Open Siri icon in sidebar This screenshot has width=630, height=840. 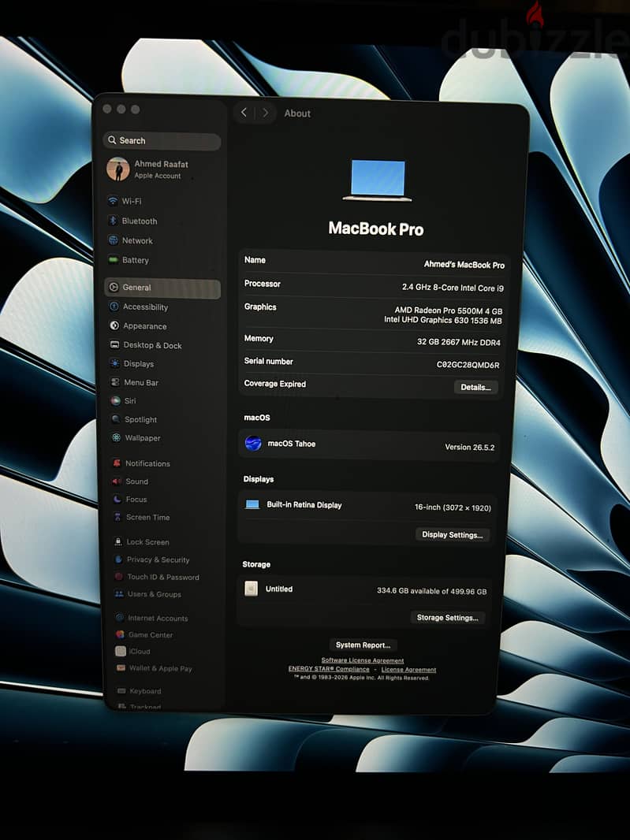coord(115,401)
